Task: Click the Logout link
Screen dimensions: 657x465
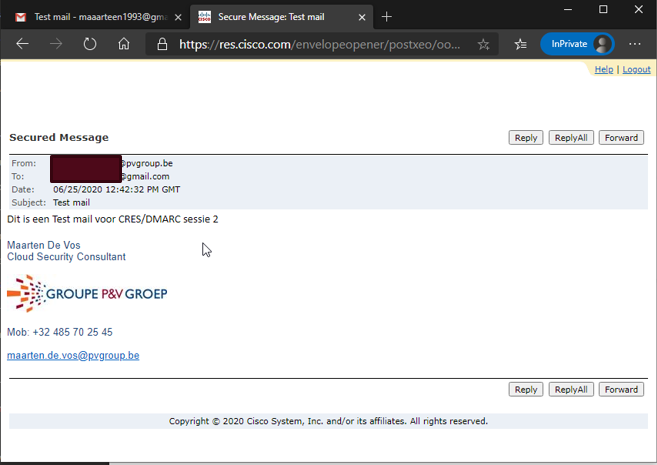Action: click(636, 70)
